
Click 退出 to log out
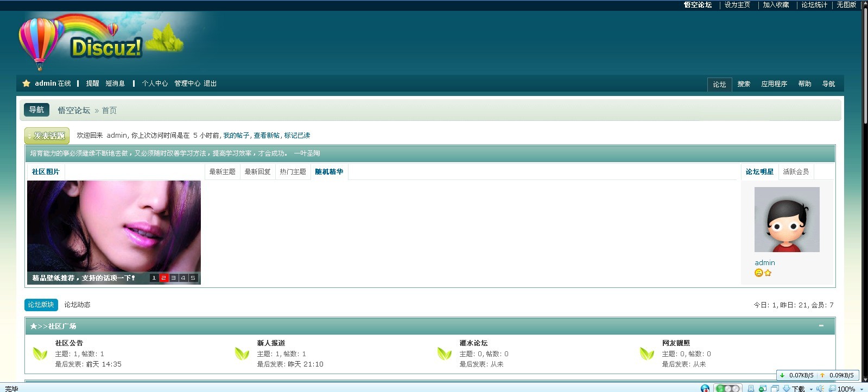210,83
